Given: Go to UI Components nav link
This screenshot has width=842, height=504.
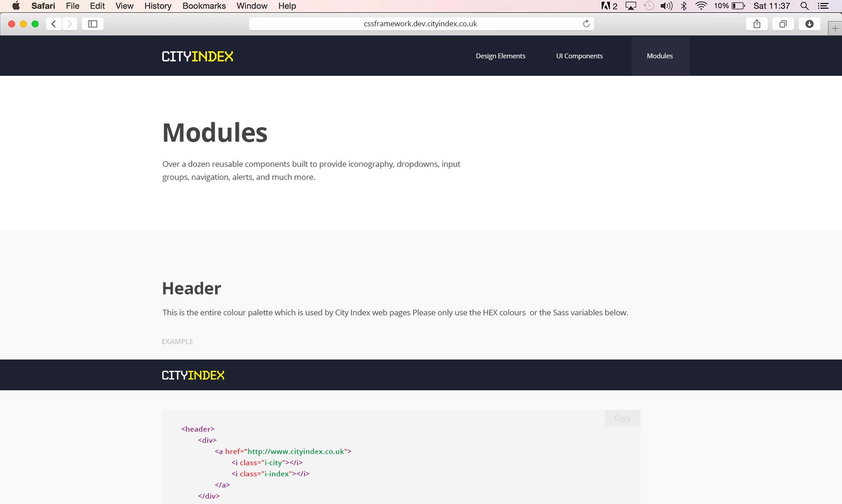Looking at the screenshot, I should pyautogui.click(x=579, y=56).
